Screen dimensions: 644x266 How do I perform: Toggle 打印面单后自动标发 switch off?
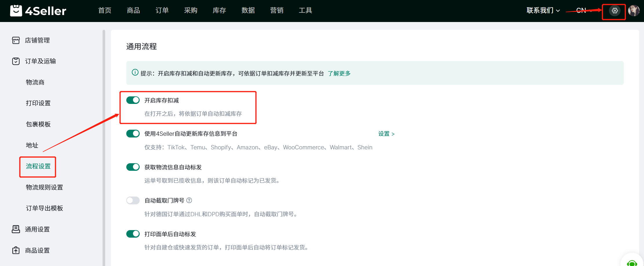click(x=133, y=234)
